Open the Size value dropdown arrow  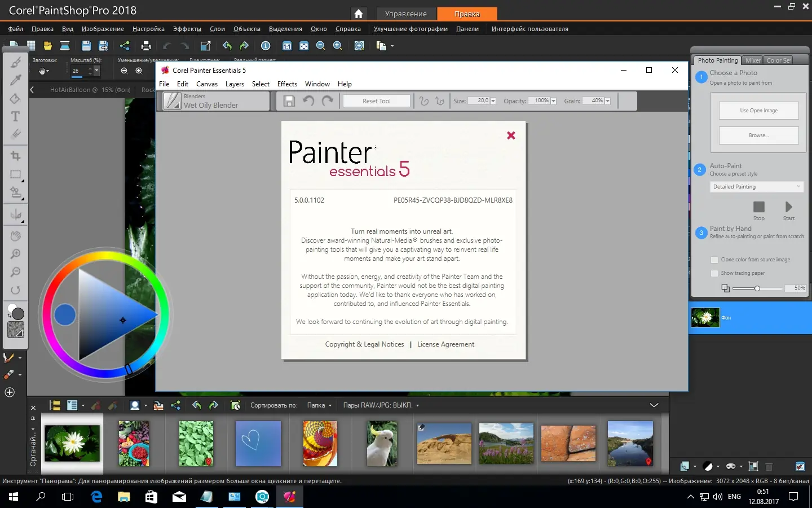pos(493,101)
